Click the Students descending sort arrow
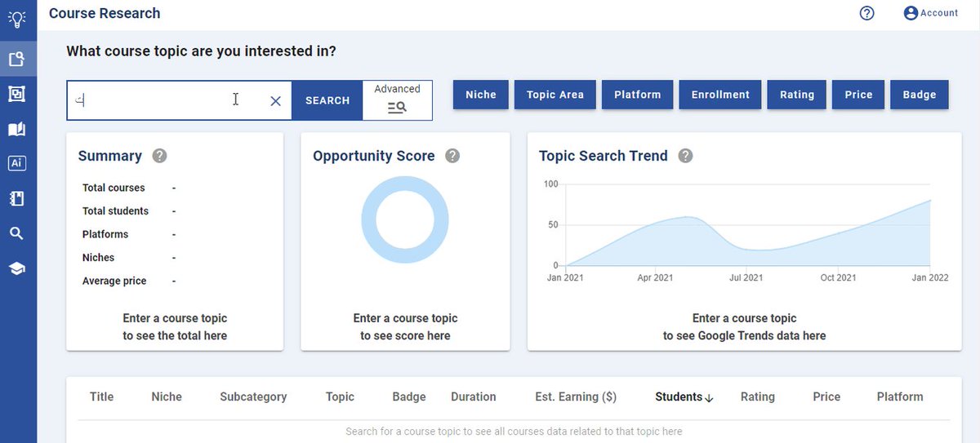The height and width of the screenshot is (443, 980). pyautogui.click(x=709, y=397)
